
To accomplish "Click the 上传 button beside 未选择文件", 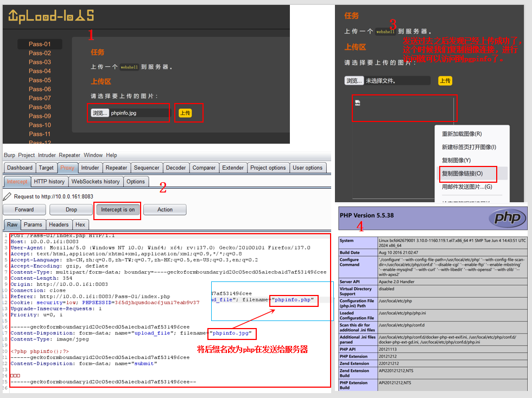I will 445,81.
